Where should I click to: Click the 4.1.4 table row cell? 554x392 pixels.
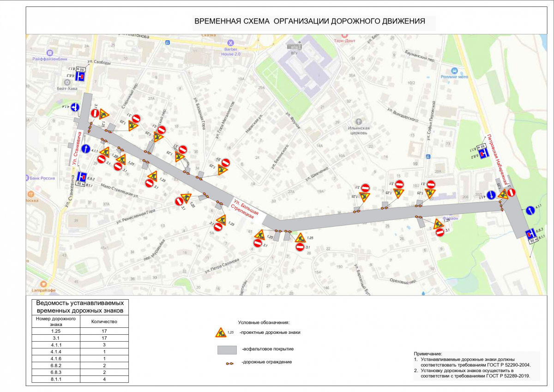coord(56,352)
